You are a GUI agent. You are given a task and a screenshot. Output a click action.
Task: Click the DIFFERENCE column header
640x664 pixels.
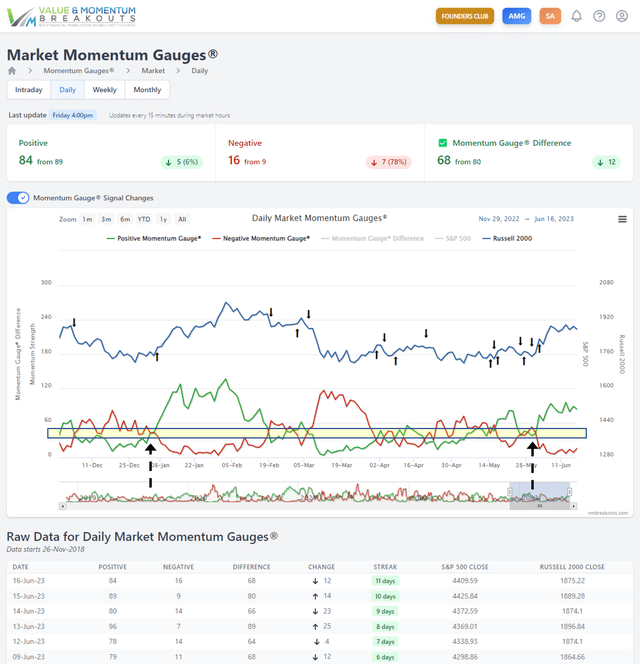(252, 567)
